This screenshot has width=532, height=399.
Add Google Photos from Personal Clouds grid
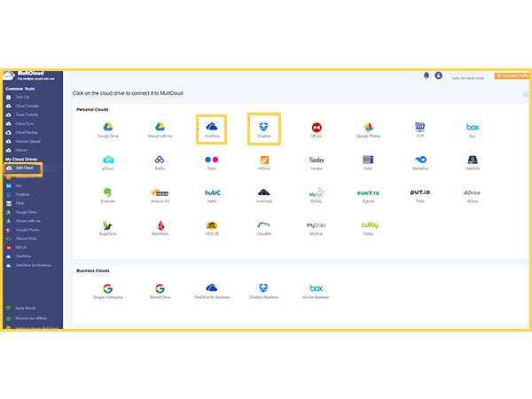pos(368,130)
